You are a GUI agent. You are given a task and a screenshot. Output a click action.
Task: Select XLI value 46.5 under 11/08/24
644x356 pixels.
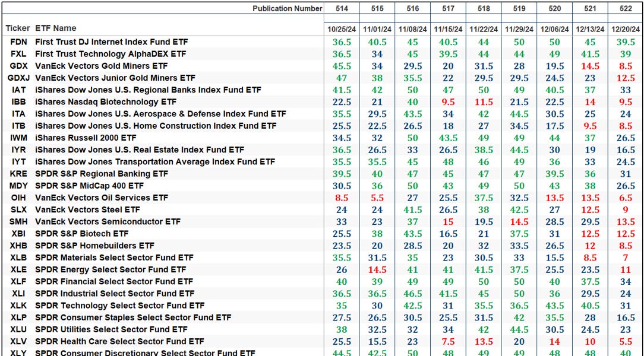click(x=412, y=294)
